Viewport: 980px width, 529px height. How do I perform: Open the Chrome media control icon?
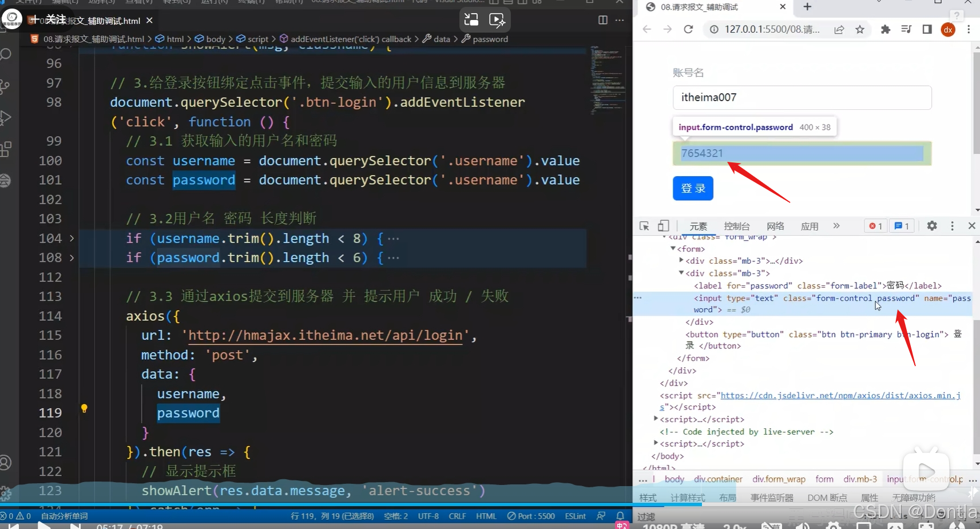pos(906,29)
